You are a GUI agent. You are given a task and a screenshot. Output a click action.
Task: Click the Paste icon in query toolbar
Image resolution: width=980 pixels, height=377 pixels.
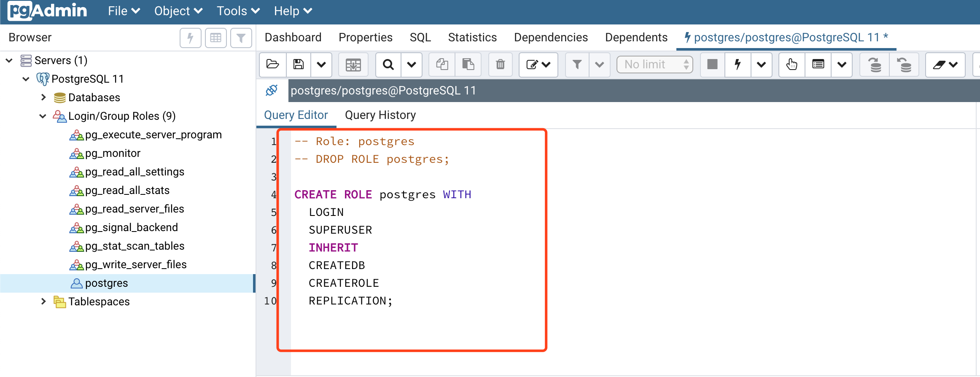(468, 65)
